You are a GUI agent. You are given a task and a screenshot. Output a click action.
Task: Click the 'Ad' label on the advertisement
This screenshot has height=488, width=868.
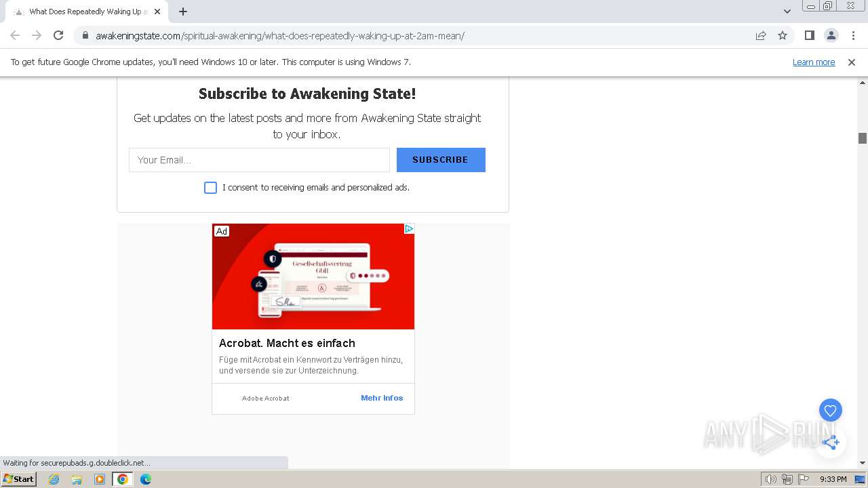click(222, 231)
